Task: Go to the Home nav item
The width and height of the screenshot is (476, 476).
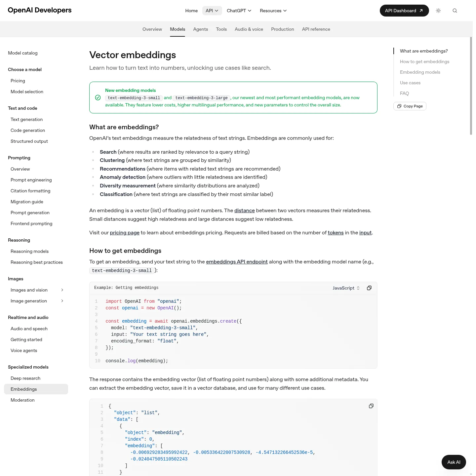Action: point(191,11)
